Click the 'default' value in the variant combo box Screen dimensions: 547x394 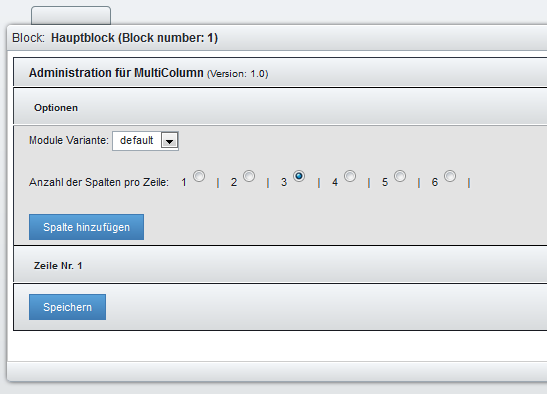click(136, 140)
